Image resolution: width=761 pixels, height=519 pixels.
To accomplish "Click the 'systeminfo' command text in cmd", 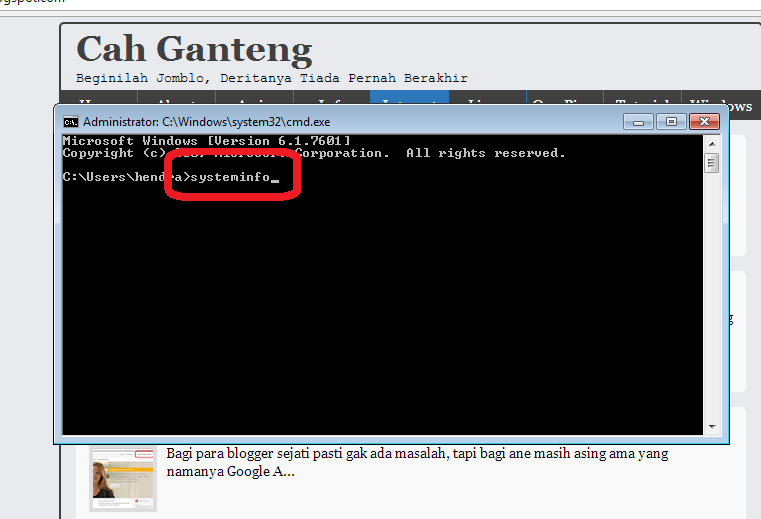I will point(230,177).
